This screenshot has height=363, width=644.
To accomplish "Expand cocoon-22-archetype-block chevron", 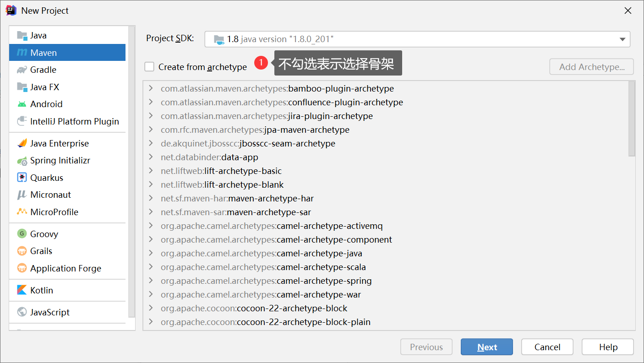I will click(x=151, y=308).
